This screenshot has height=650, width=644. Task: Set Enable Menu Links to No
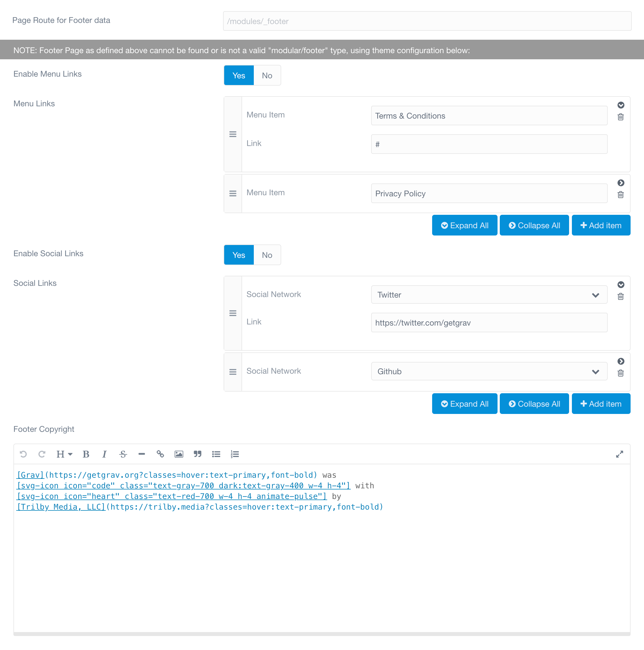[x=267, y=75]
